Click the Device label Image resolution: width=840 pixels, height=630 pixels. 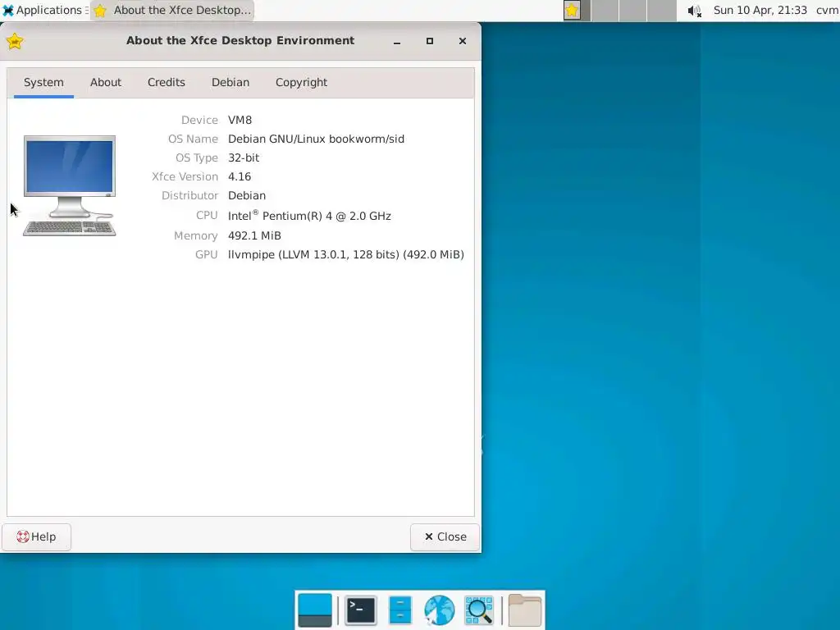click(199, 120)
